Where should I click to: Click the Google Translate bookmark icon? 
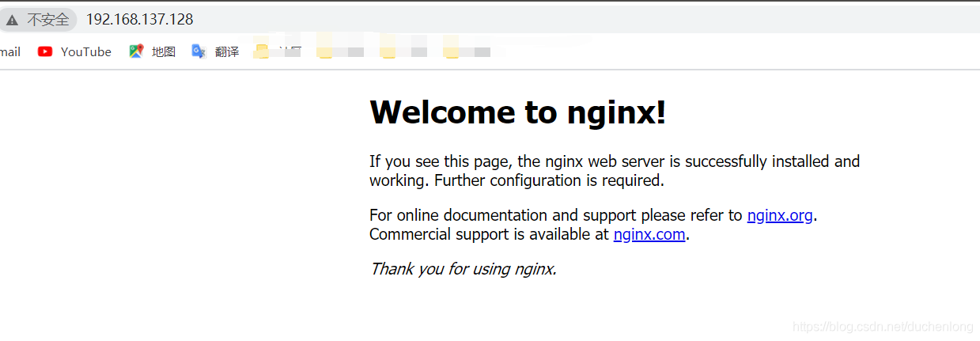click(x=199, y=51)
